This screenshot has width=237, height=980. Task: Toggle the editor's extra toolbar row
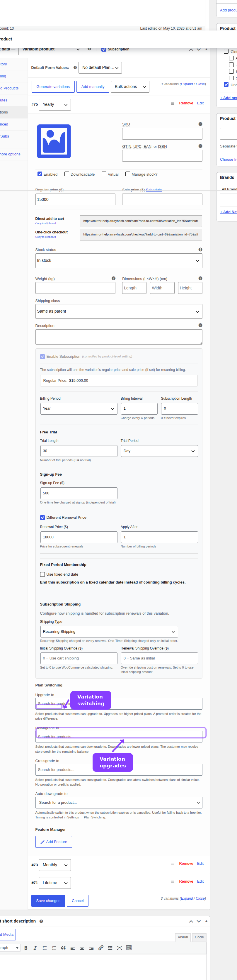point(129,948)
